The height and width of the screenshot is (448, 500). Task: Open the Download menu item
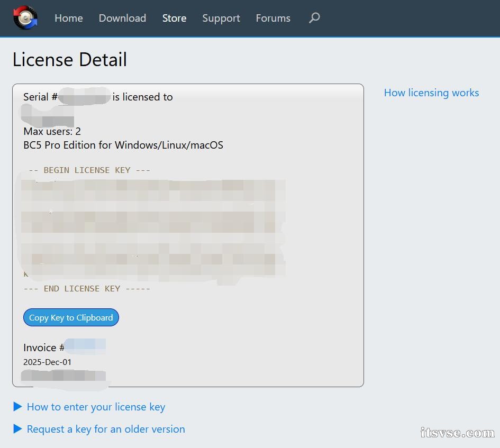click(122, 18)
